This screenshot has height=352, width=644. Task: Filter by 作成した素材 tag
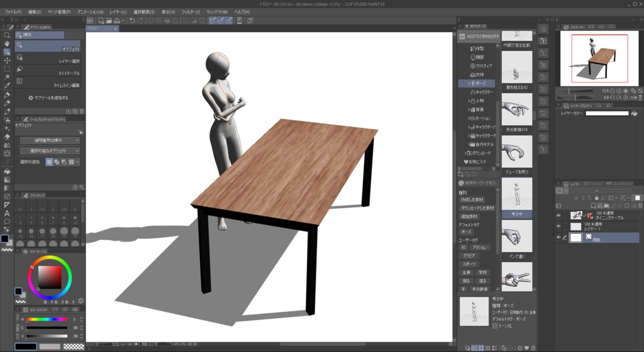472,200
